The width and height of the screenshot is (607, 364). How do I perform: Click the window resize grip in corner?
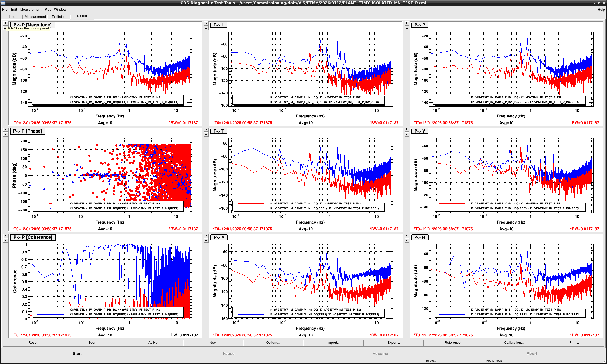604,361
